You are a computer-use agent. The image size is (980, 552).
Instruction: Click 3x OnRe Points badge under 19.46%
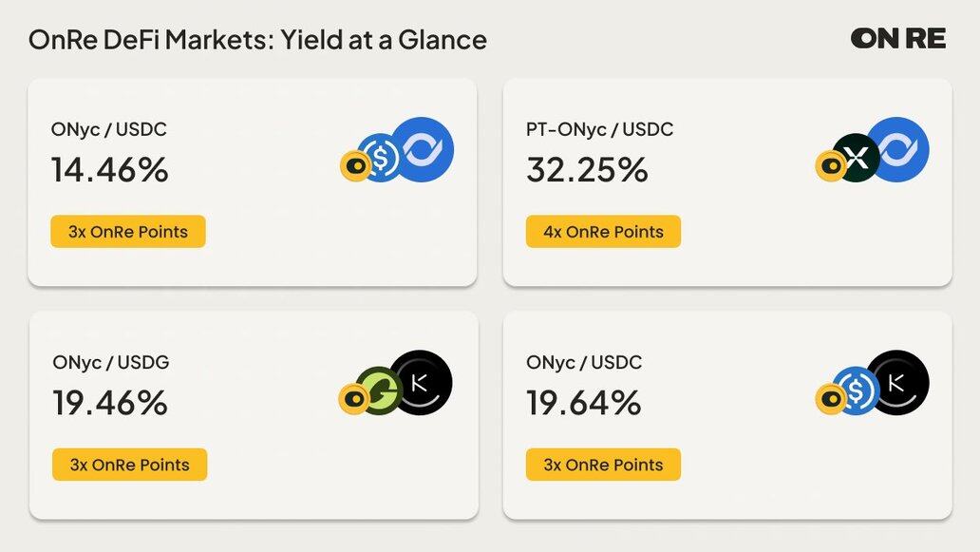point(129,465)
